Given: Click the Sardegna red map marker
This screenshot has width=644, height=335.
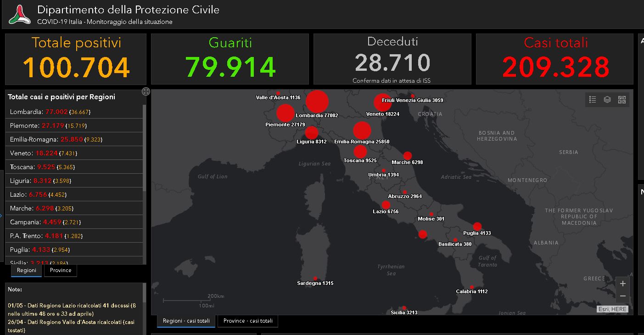Looking at the screenshot, I should point(315,278).
